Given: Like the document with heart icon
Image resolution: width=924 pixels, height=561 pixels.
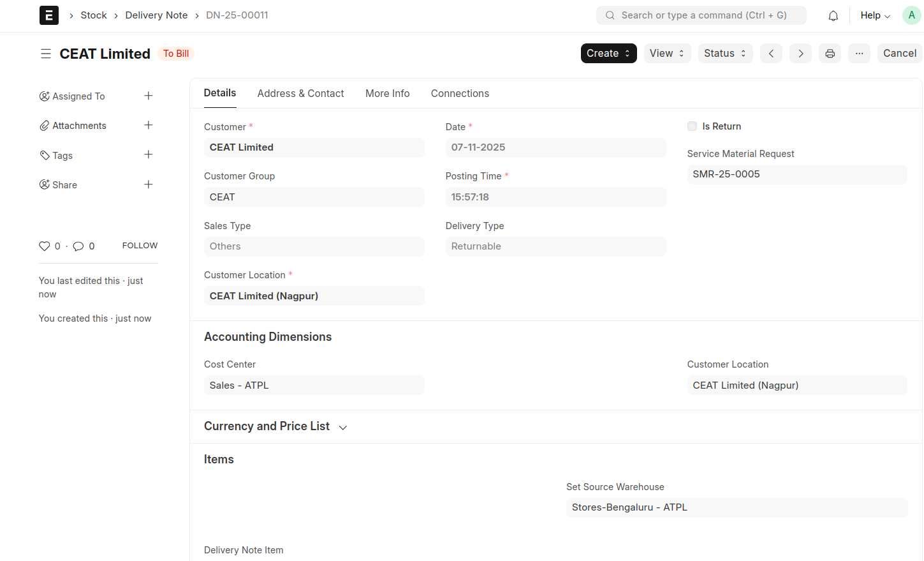Looking at the screenshot, I should tap(44, 246).
